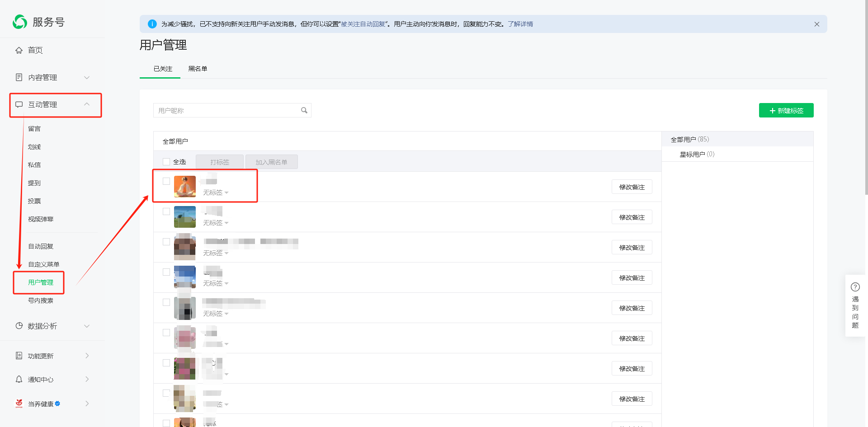
Task: Tick the 全选 select-all checkbox
Action: (166, 162)
